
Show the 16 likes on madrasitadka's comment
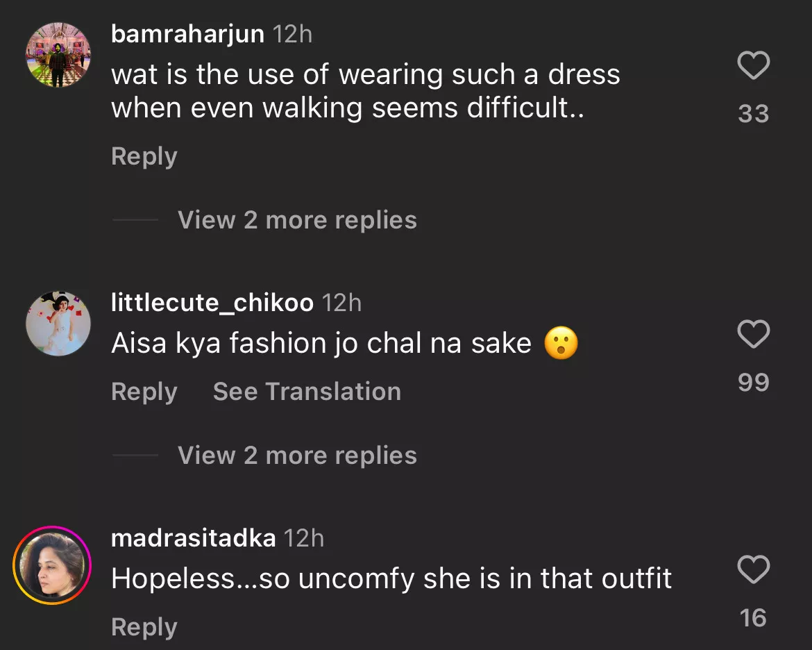[x=753, y=617]
